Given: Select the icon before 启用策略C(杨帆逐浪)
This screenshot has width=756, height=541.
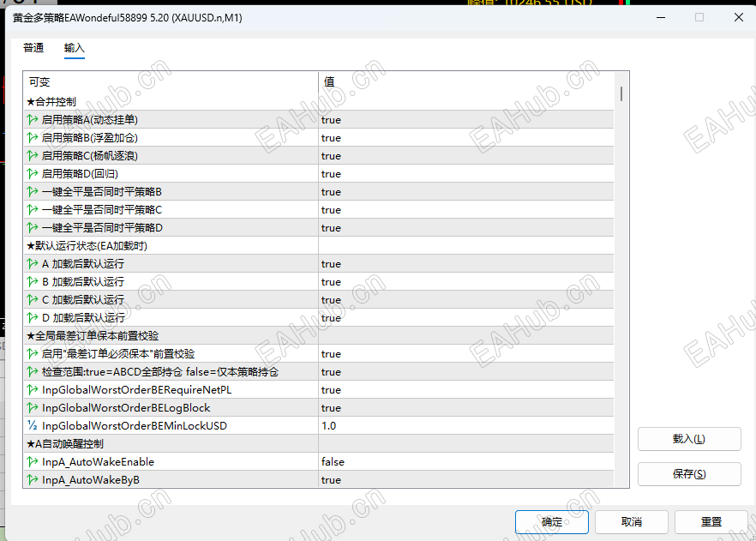Looking at the screenshot, I should coord(33,156).
